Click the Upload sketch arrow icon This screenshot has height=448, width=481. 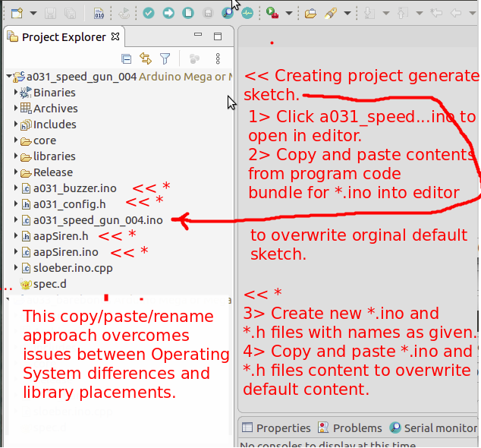coord(168,13)
